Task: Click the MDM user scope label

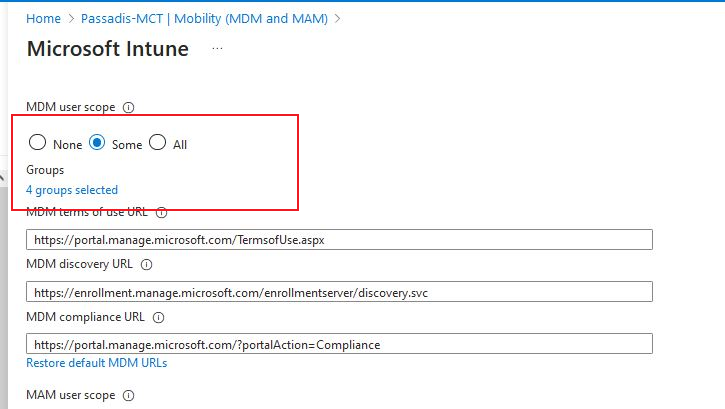Action: coord(71,107)
